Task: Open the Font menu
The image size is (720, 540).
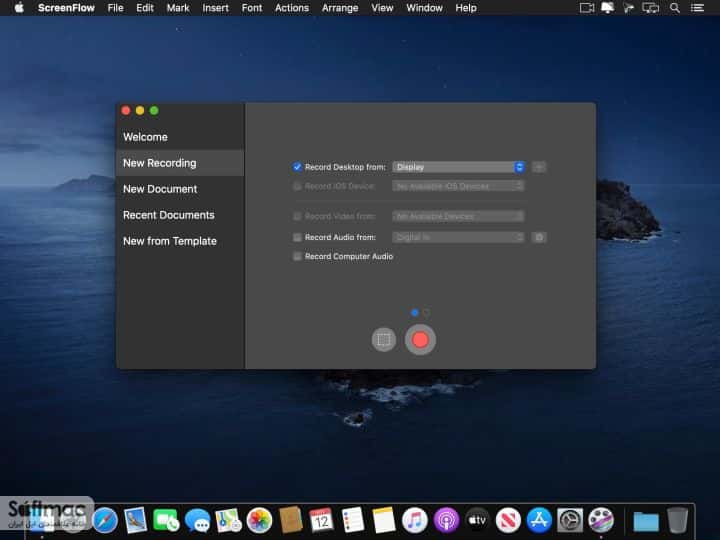Action: click(x=252, y=8)
